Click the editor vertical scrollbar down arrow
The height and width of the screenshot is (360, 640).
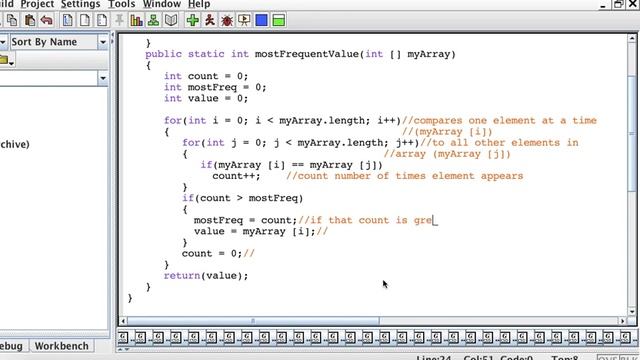pos(632,312)
